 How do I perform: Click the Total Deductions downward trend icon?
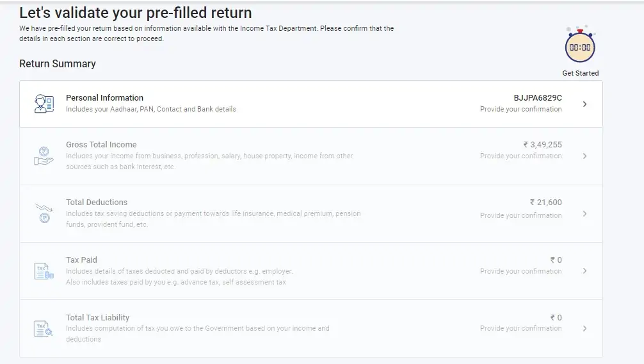[x=44, y=213]
